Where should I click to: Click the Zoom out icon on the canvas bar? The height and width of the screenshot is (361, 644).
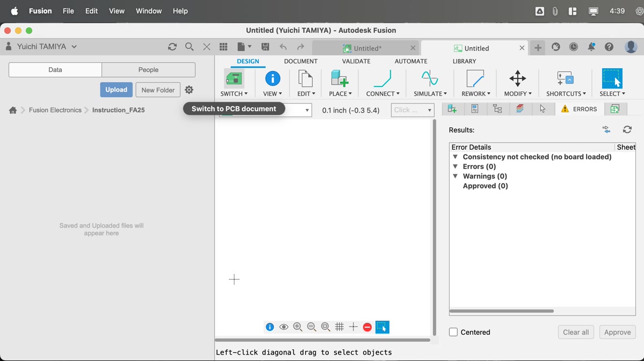click(x=312, y=327)
